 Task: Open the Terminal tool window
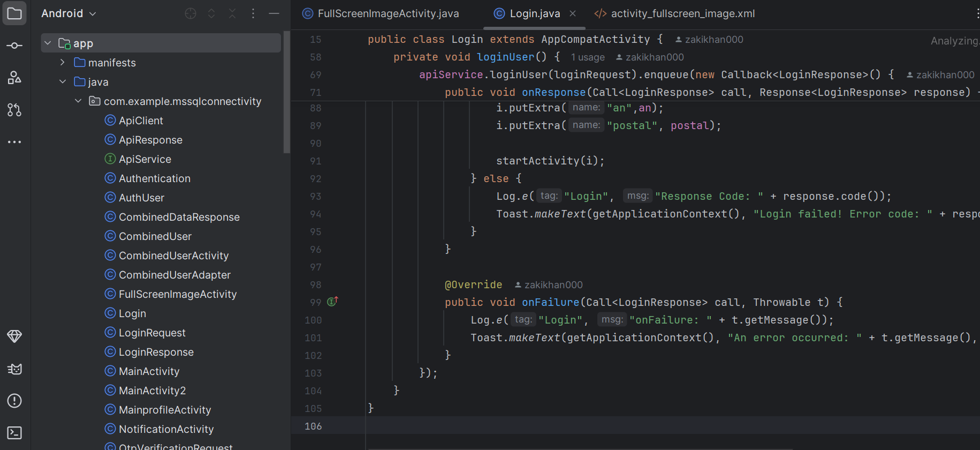tap(14, 433)
